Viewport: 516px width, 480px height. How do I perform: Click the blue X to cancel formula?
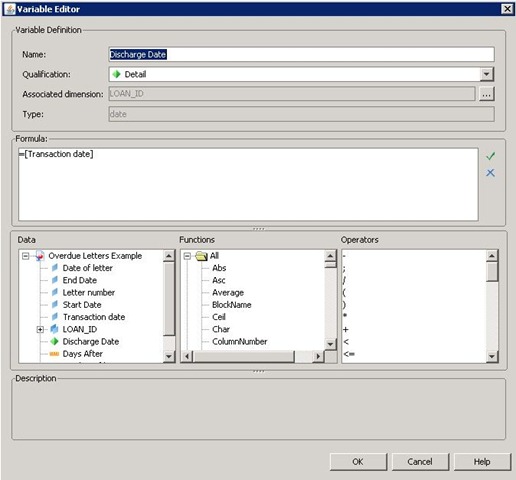click(x=490, y=173)
